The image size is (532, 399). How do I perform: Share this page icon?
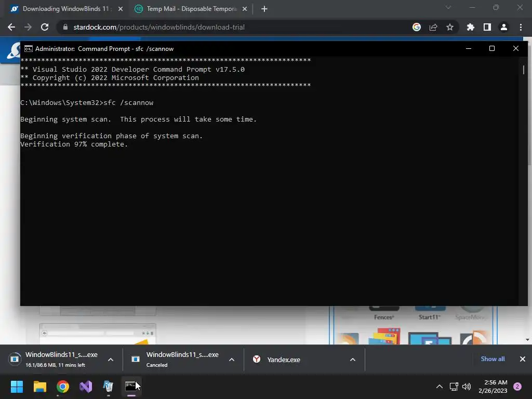pos(433,27)
